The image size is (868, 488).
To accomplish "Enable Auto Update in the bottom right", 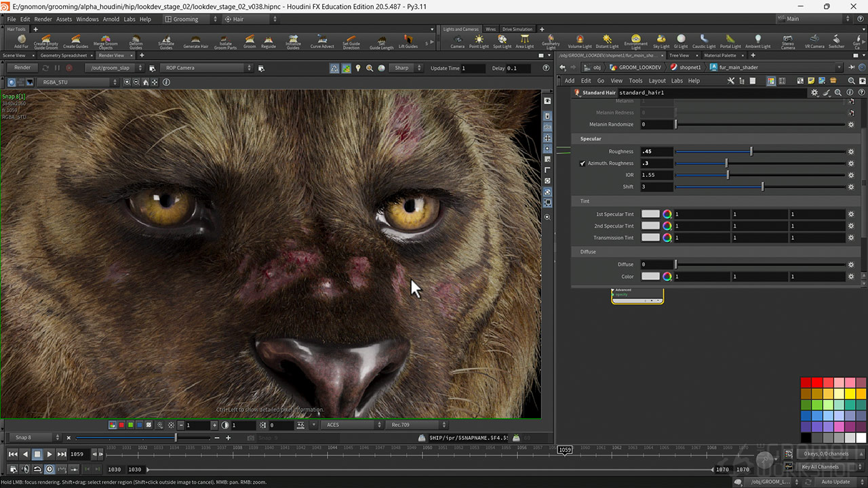I will 835,481.
